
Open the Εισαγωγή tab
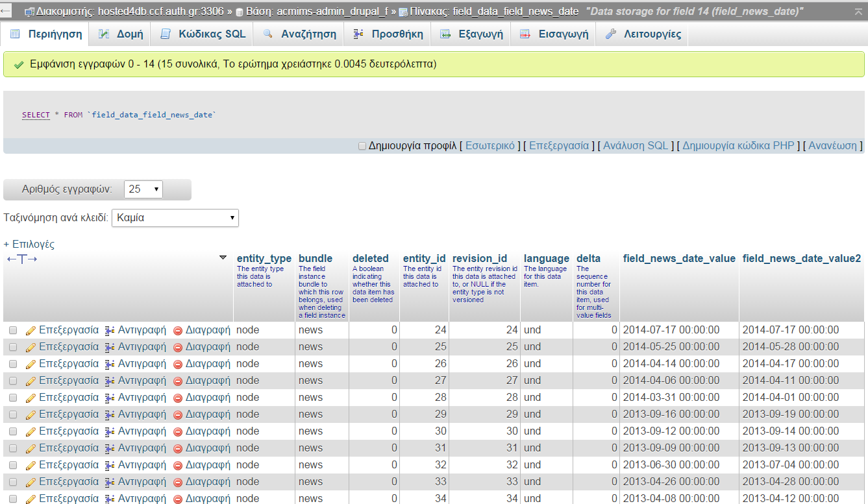pos(554,34)
